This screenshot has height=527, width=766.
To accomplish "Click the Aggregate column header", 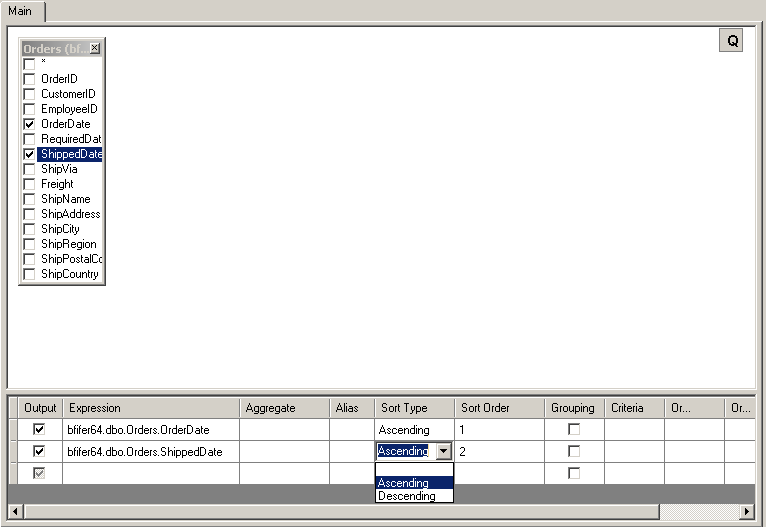I will (x=284, y=408).
